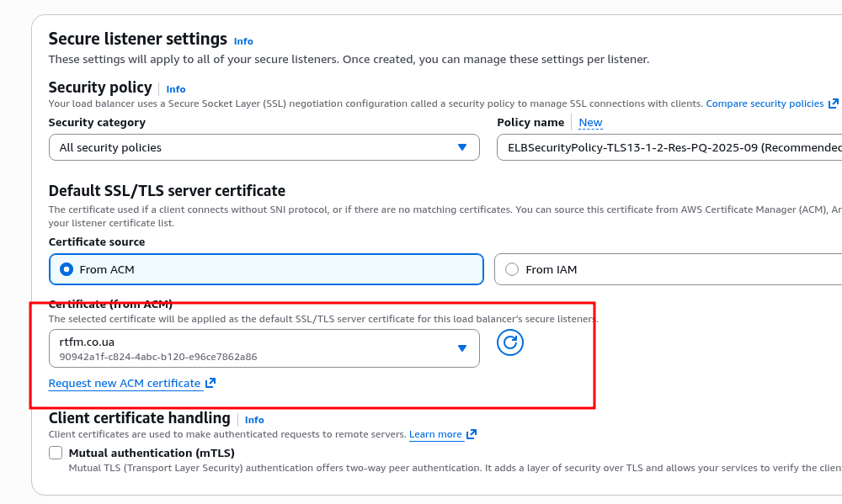The height and width of the screenshot is (504, 842).
Task: Follow the Request new ACM certificate link
Action: pyautogui.click(x=125, y=383)
